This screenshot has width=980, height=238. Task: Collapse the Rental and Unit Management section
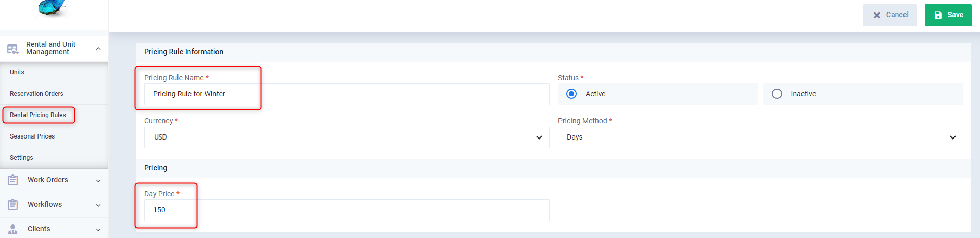click(98, 49)
